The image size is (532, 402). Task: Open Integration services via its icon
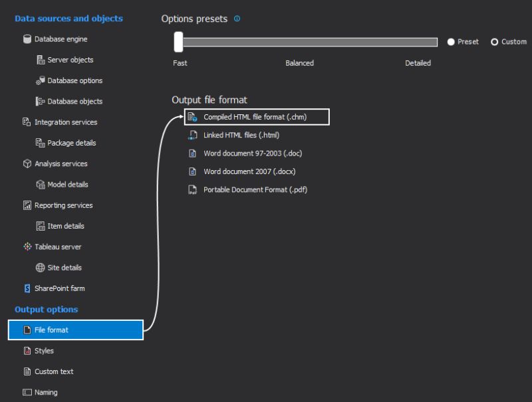pyautogui.click(x=25, y=122)
